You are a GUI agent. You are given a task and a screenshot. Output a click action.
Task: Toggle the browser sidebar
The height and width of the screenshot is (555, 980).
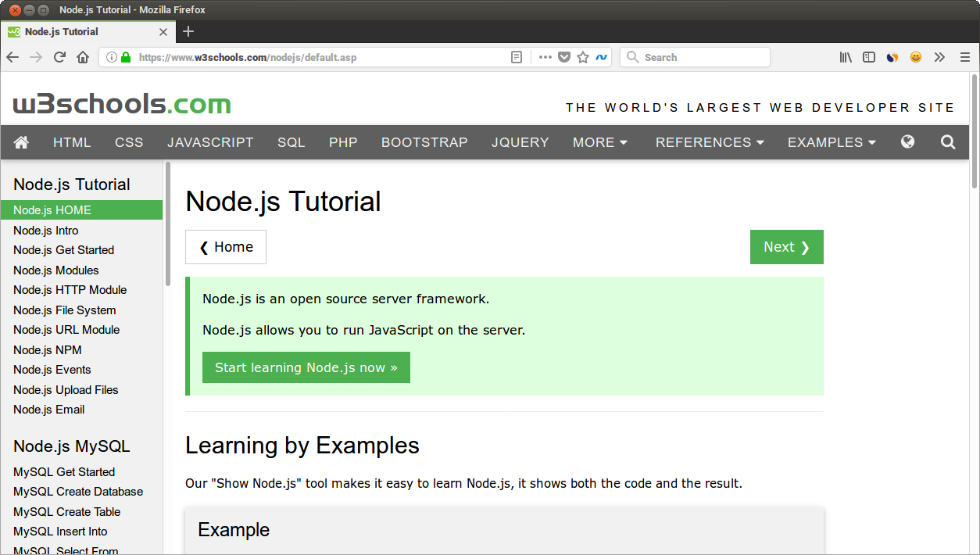[868, 56]
